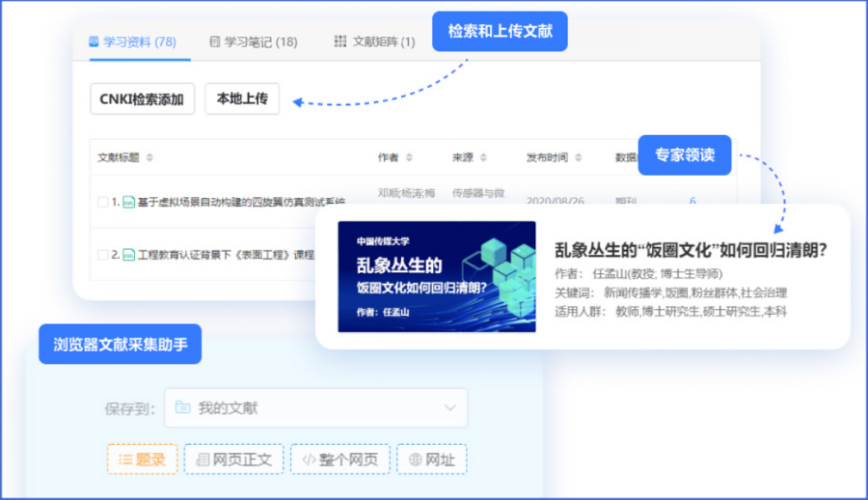The height and width of the screenshot is (500, 868).
Task: Click 浏览器文献采集助手 label button
Action: coord(121,345)
